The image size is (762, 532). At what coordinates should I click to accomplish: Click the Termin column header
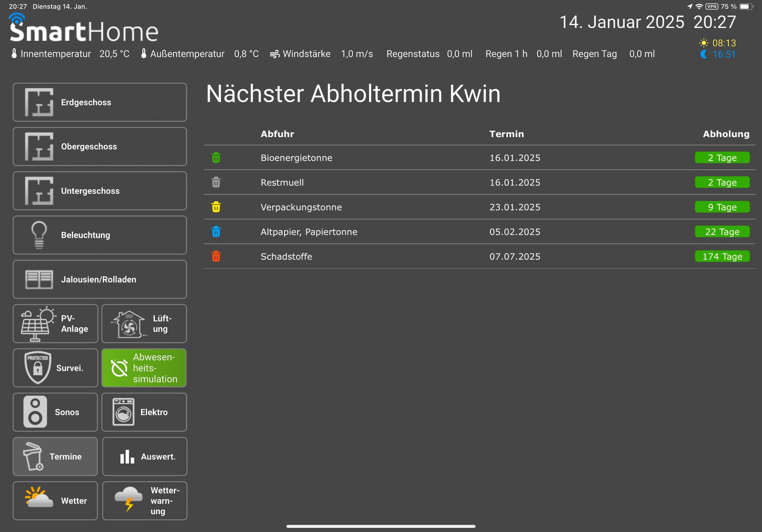click(506, 134)
